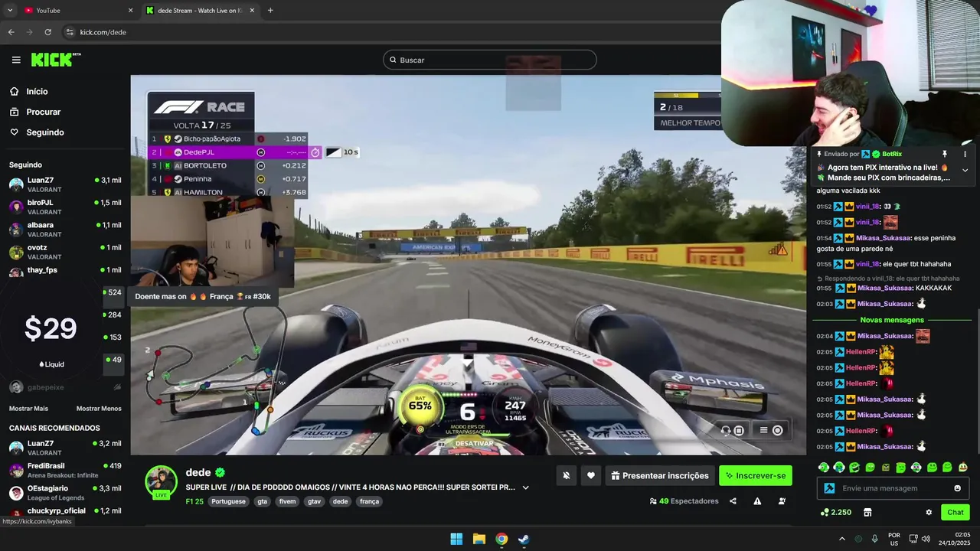Select the frança tag
The height and width of the screenshot is (551, 980).
pyautogui.click(x=369, y=502)
